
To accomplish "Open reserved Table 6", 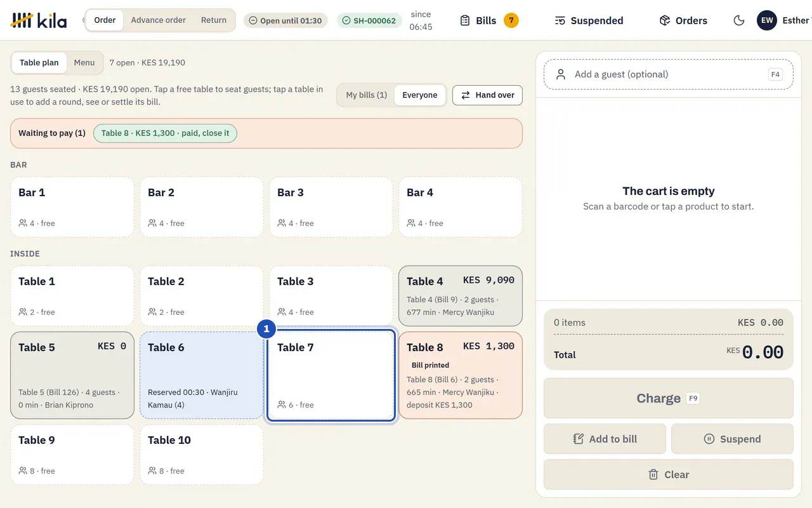I will click(x=202, y=375).
